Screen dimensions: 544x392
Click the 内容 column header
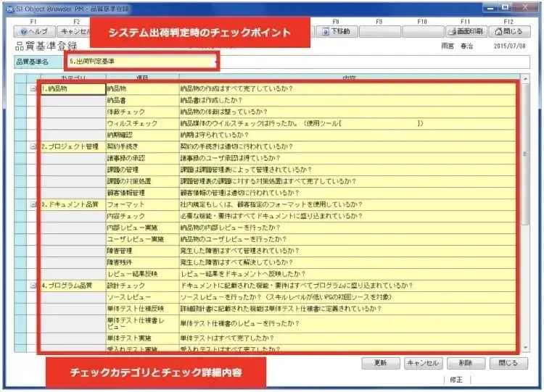pos(348,77)
